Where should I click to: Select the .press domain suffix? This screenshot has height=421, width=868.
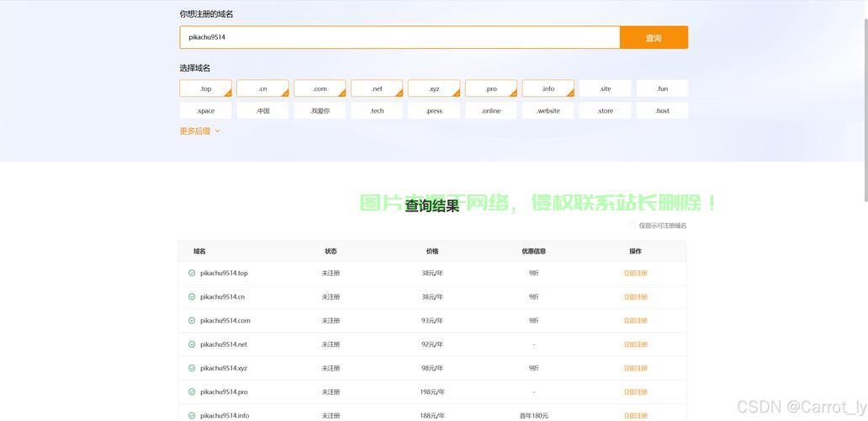434,111
